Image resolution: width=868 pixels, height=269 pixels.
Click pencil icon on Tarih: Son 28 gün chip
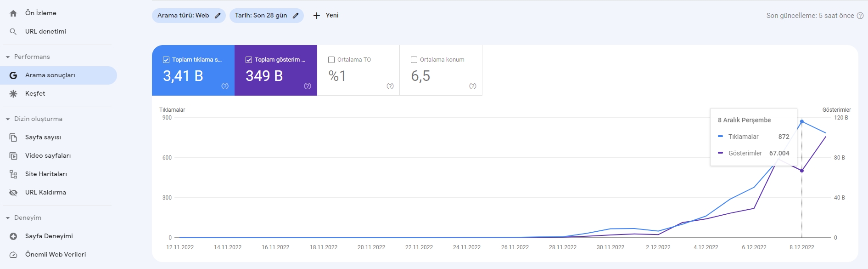(x=296, y=16)
